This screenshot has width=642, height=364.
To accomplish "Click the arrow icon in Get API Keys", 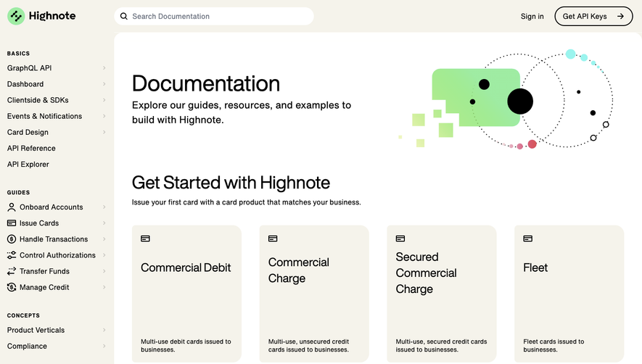I will [x=621, y=17].
